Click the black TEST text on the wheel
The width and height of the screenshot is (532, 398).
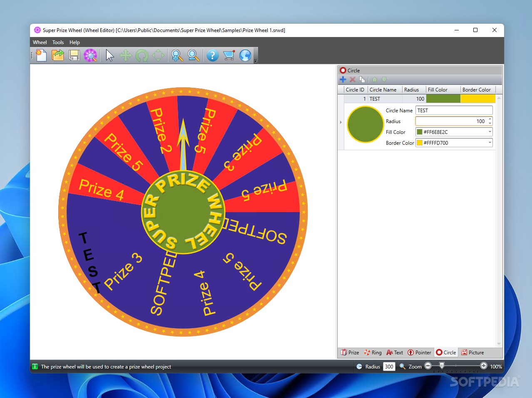coord(91,263)
